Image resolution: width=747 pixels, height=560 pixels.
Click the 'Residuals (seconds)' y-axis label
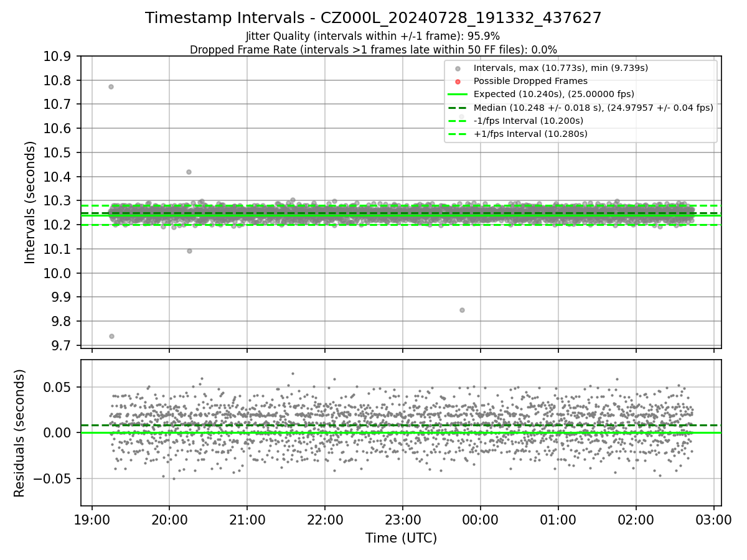19,433
